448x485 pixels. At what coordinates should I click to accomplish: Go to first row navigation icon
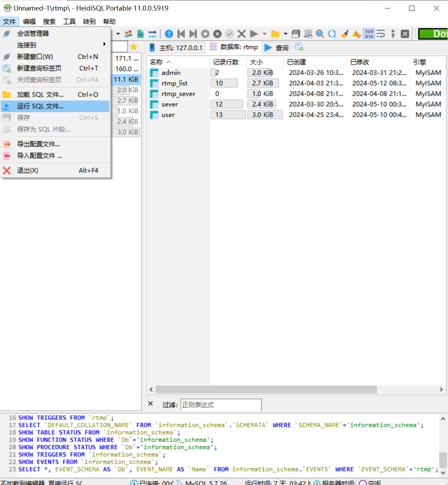point(181,34)
